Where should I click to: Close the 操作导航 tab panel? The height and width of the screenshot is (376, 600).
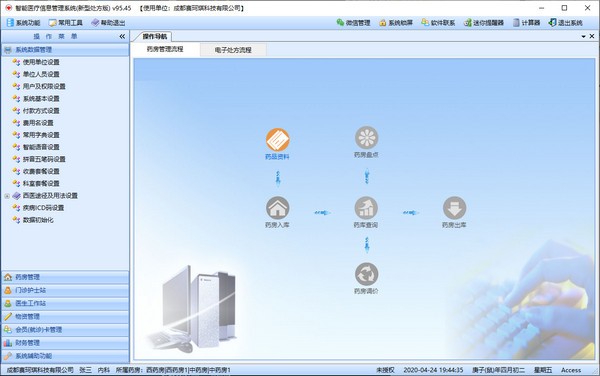click(x=592, y=36)
